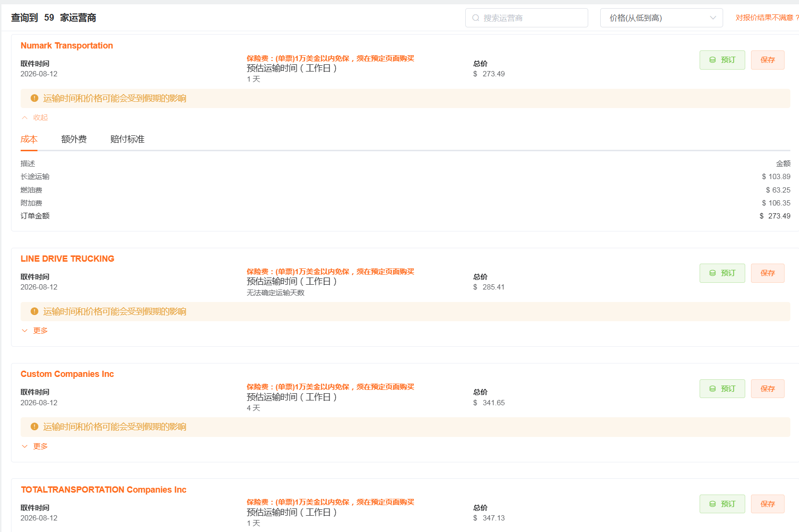Book the Numark Transportation quote with 预订
The image size is (799, 532).
[722, 60]
